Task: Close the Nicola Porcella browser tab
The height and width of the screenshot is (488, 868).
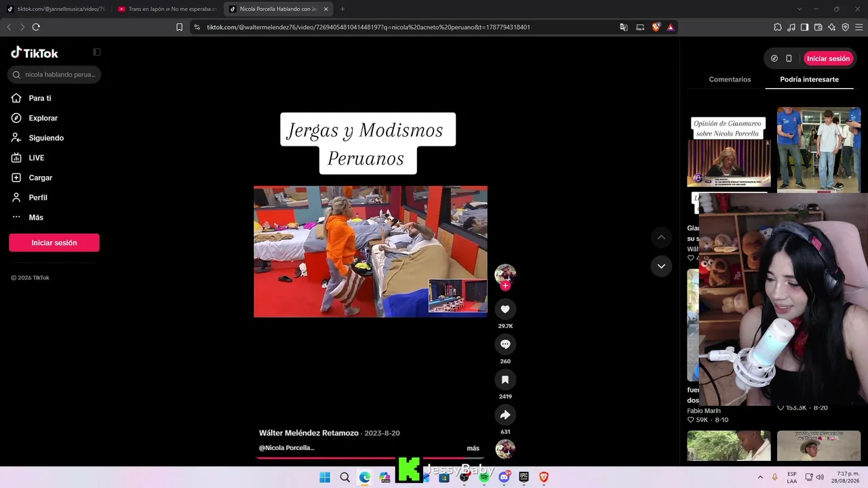Action: point(326,9)
